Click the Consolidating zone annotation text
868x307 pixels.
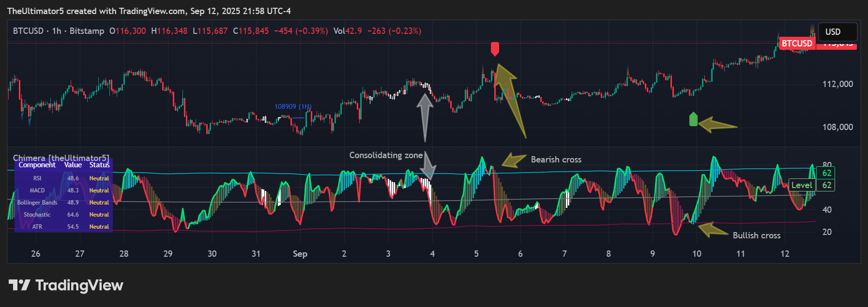click(386, 155)
